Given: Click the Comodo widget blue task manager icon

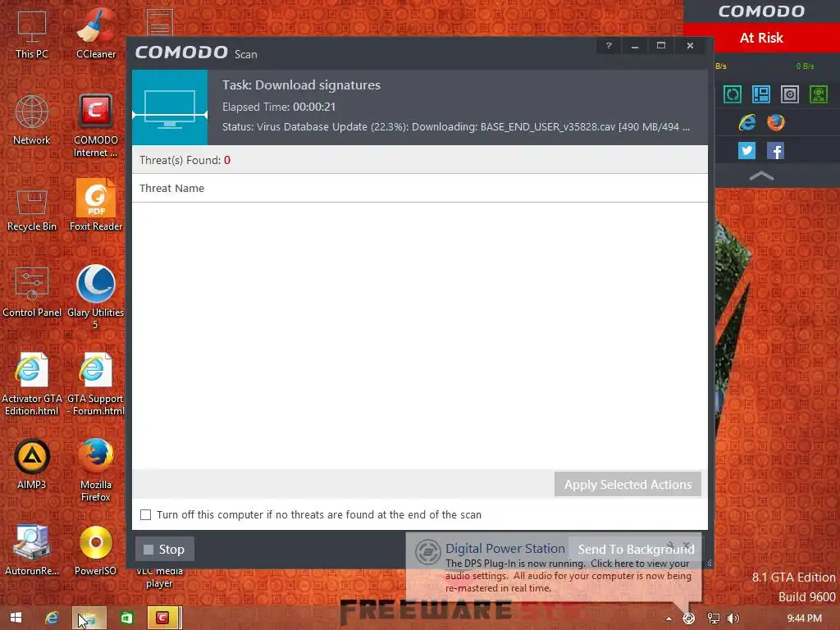Looking at the screenshot, I should (761, 94).
